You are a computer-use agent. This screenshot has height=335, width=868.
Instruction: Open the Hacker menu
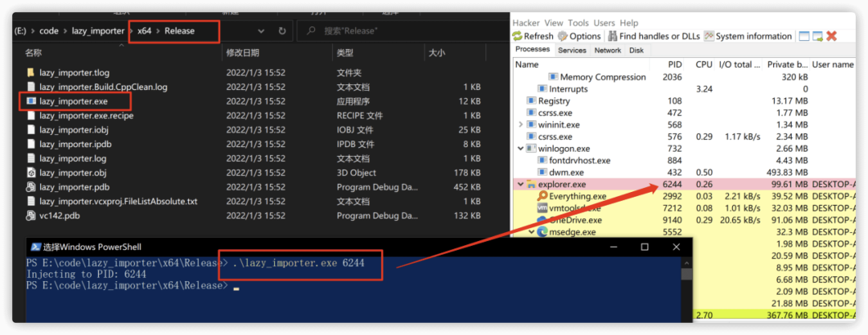click(x=526, y=22)
